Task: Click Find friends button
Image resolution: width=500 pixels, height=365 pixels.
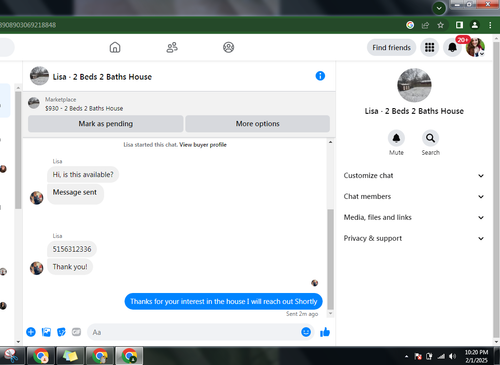Action: [x=391, y=48]
